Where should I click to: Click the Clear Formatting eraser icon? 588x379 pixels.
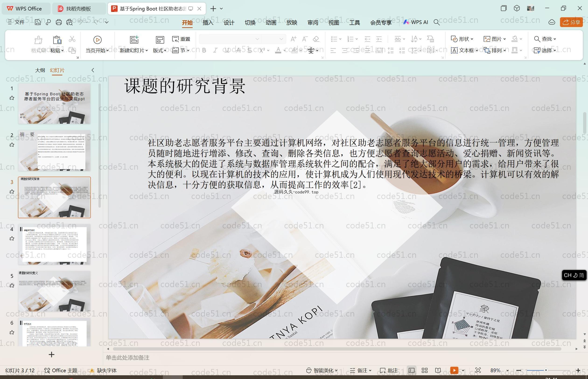coord(316,39)
